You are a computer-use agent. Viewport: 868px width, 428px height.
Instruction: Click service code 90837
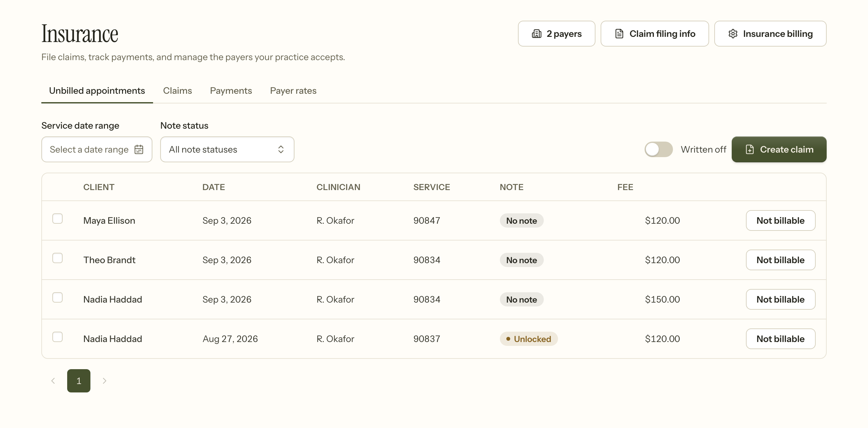(x=427, y=339)
